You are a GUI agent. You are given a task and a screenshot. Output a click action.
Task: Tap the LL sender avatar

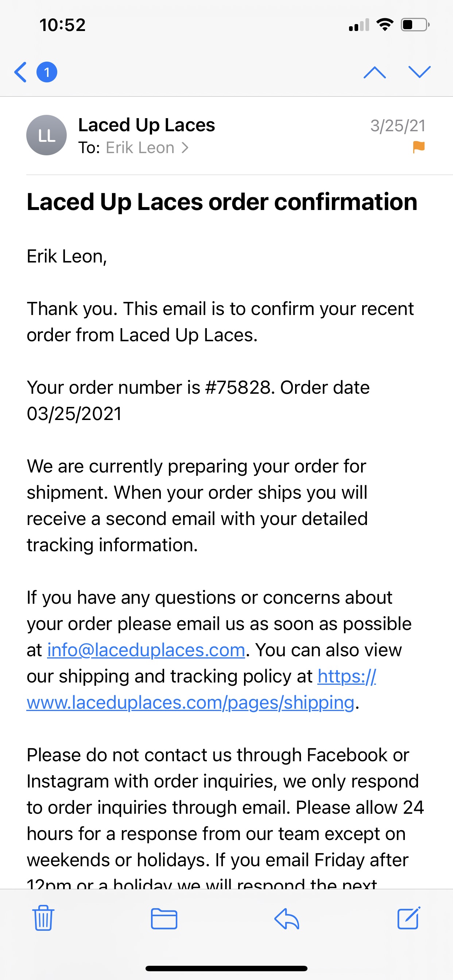(46, 135)
